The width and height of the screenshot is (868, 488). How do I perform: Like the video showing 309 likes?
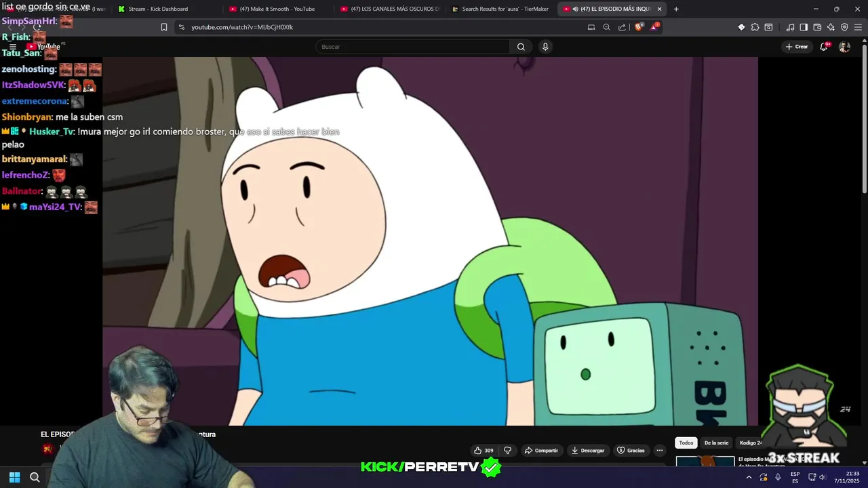click(483, 450)
